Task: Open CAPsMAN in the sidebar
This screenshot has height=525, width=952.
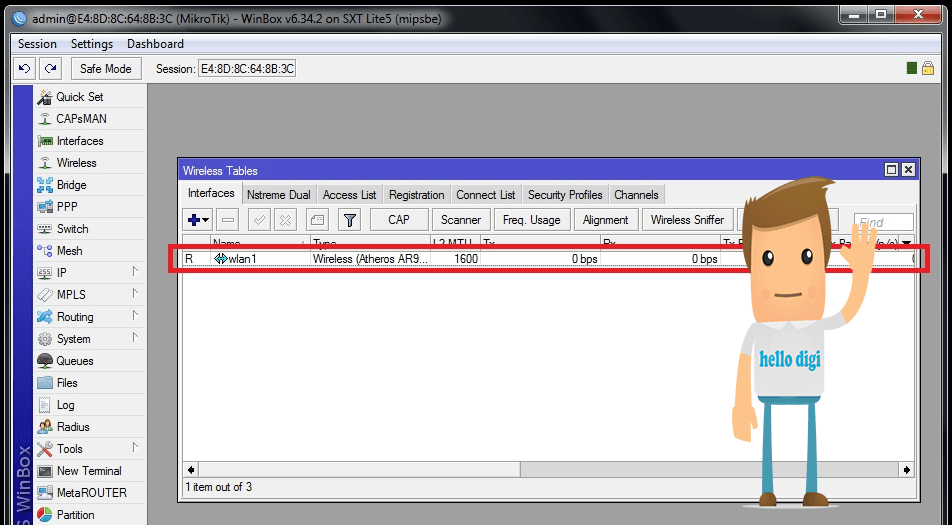Action: click(x=91, y=119)
